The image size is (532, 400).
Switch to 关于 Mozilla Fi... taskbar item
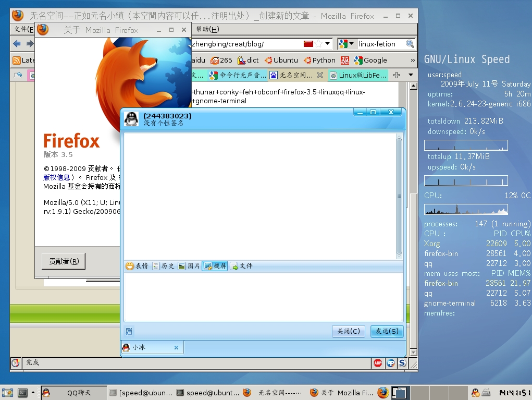(342, 393)
